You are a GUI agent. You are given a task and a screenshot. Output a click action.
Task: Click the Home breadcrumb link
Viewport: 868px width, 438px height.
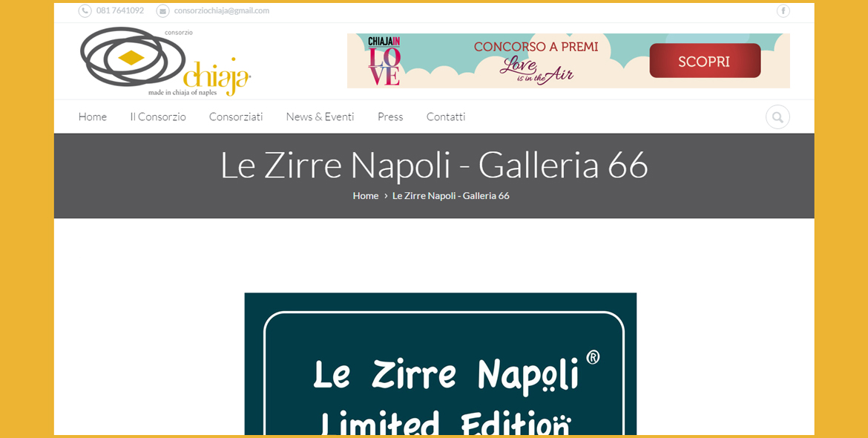pyautogui.click(x=365, y=196)
